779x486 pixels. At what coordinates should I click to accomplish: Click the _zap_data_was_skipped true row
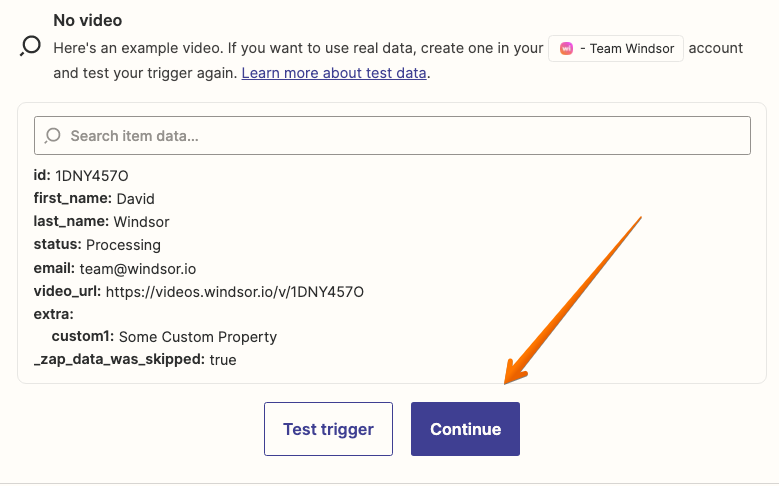tap(135, 359)
